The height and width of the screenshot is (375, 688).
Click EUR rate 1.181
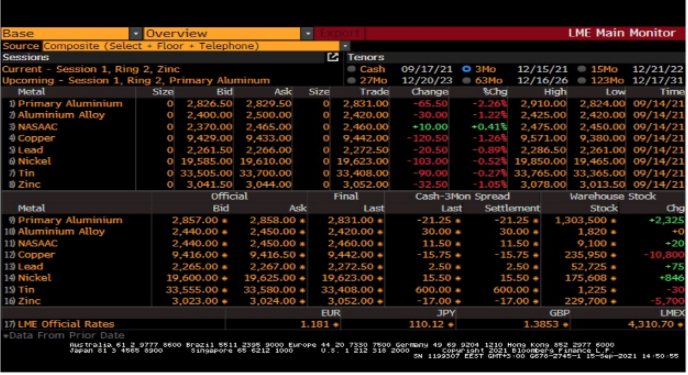pyautogui.click(x=315, y=324)
